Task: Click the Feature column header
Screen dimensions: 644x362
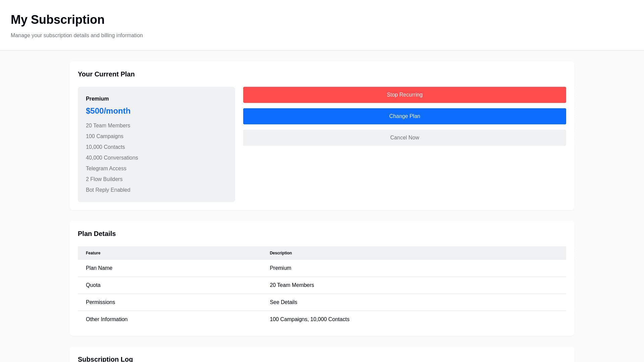Action: pos(93,253)
